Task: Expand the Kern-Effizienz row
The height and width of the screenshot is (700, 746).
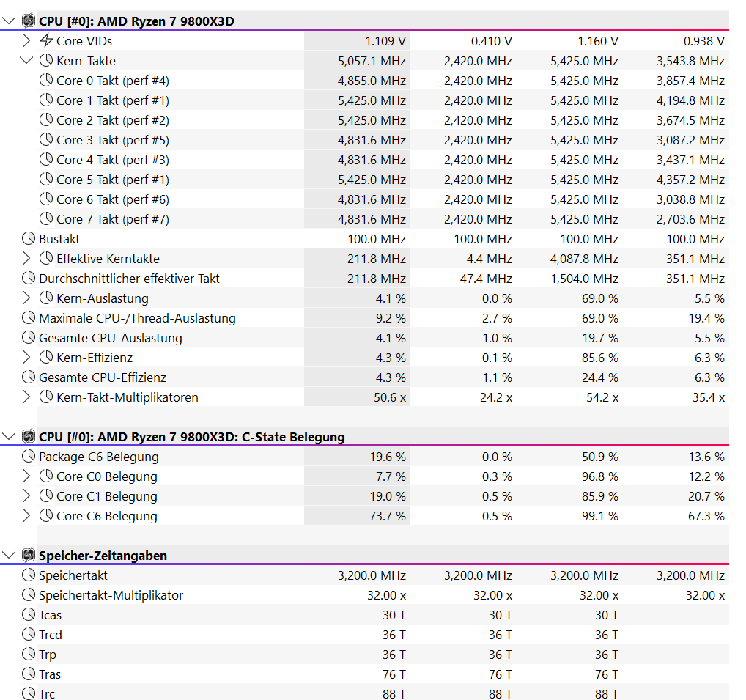Action: click(x=26, y=358)
